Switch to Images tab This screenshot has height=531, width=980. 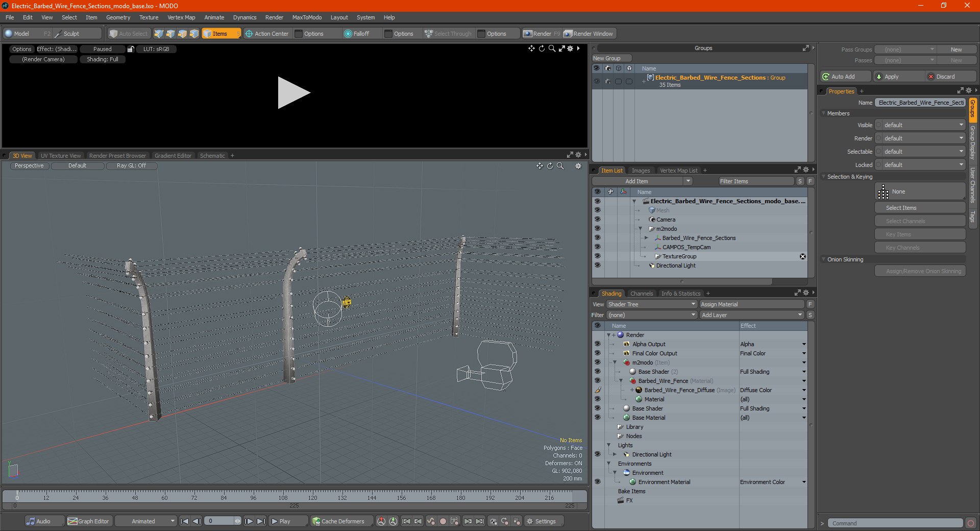[641, 171]
